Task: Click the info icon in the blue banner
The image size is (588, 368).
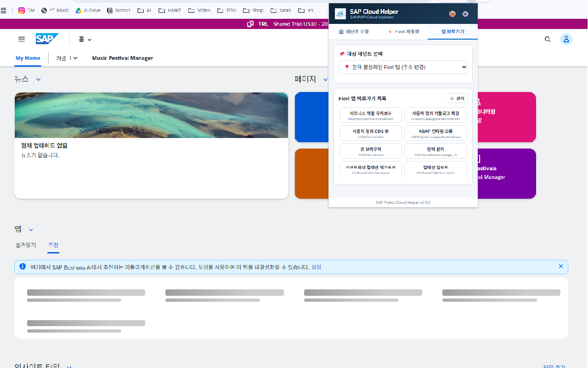Action: [x=23, y=266]
